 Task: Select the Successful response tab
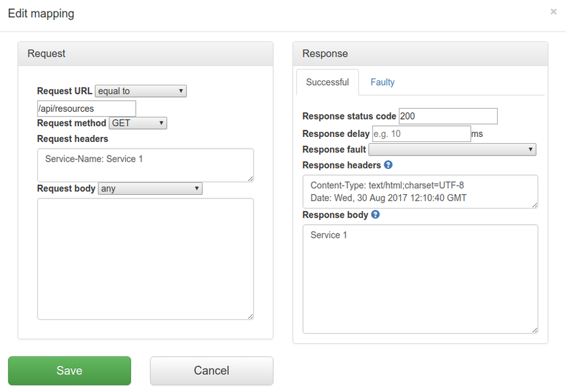tap(327, 82)
